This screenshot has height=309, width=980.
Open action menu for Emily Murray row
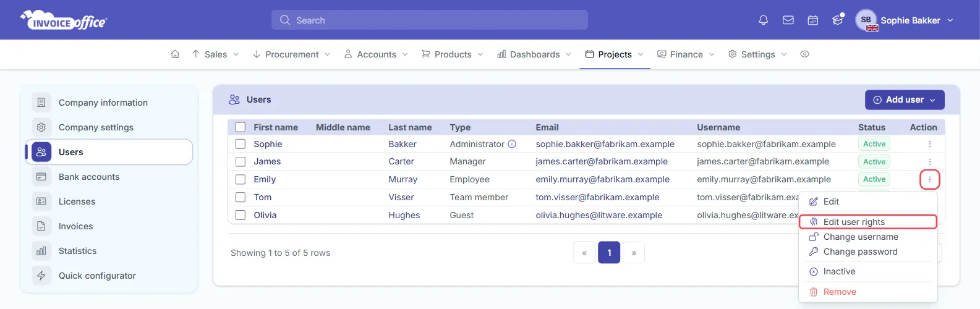929,180
